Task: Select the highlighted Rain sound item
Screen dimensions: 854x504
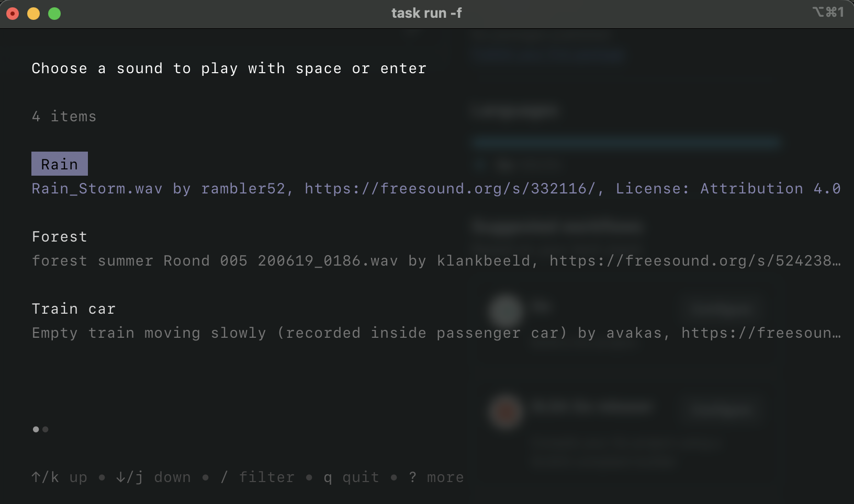Action: pos(60,164)
